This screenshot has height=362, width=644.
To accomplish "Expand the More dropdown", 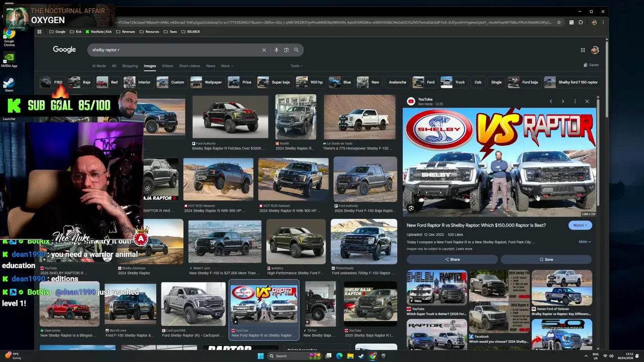I will tap(227, 66).
